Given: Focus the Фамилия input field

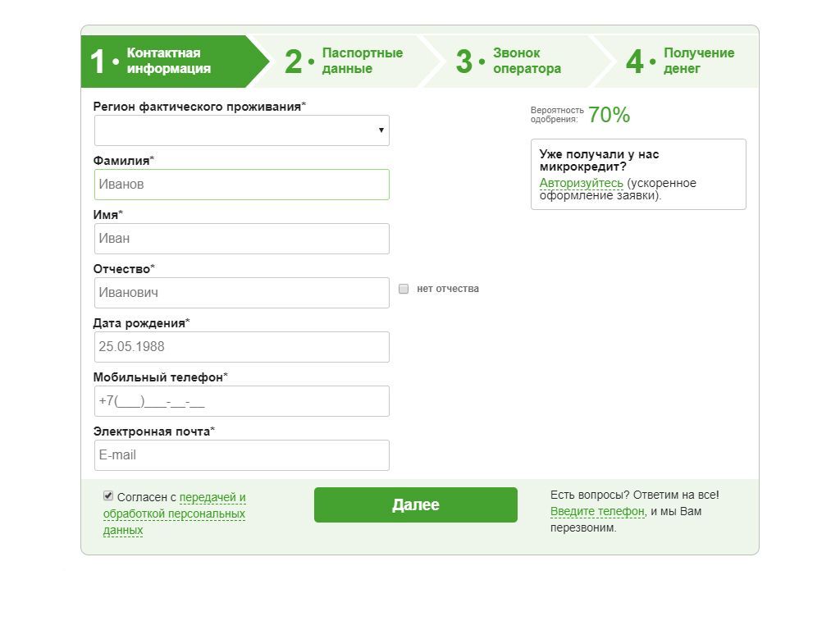Looking at the screenshot, I should [x=242, y=185].
